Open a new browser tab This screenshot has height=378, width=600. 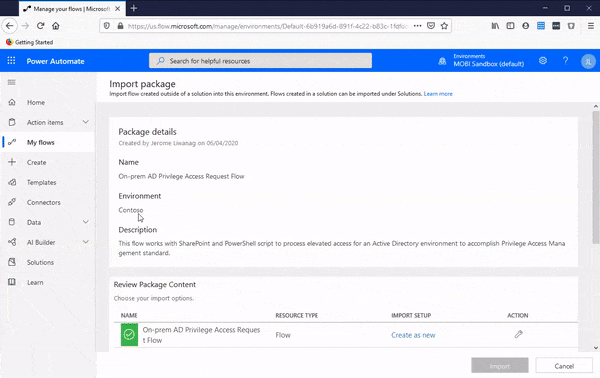(134, 8)
